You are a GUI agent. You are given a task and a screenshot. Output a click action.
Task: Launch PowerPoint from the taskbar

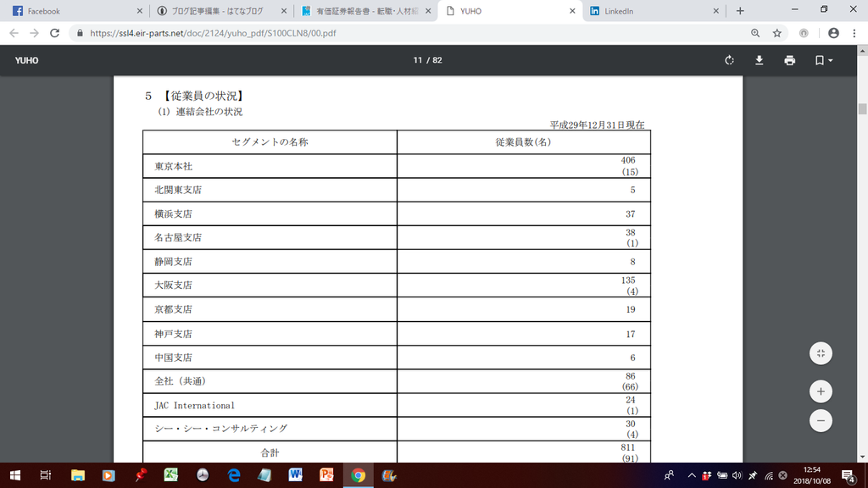coord(326,475)
